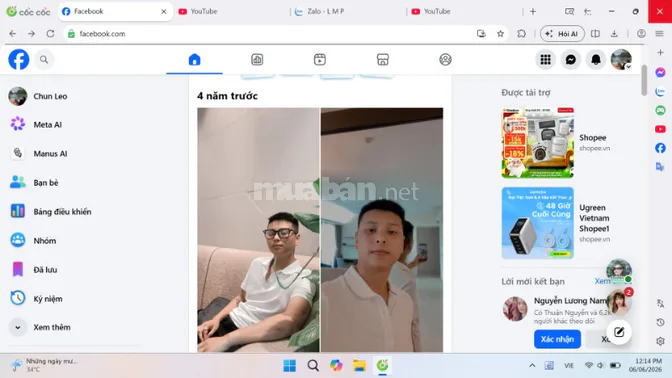Click the Shopee ad title text
This screenshot has height=378, width=672.
coord(592,138)
